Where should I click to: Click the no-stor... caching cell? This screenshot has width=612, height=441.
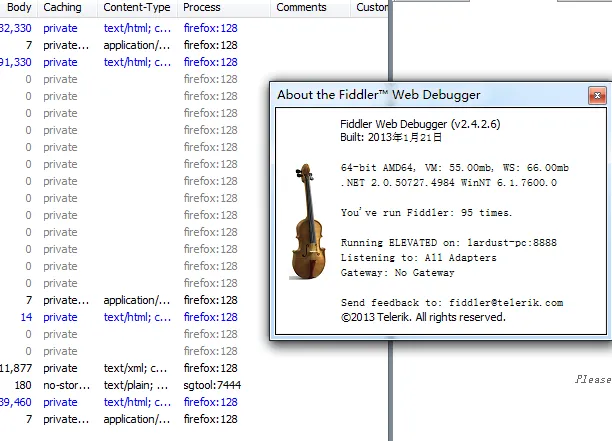[x=67, y=385]
